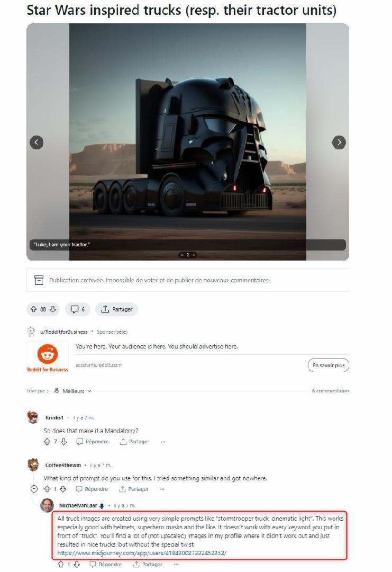Upvote Krinks1's Mandalorry comment
Viewport: 392px width, 572px height.
(x=47, y=442)
